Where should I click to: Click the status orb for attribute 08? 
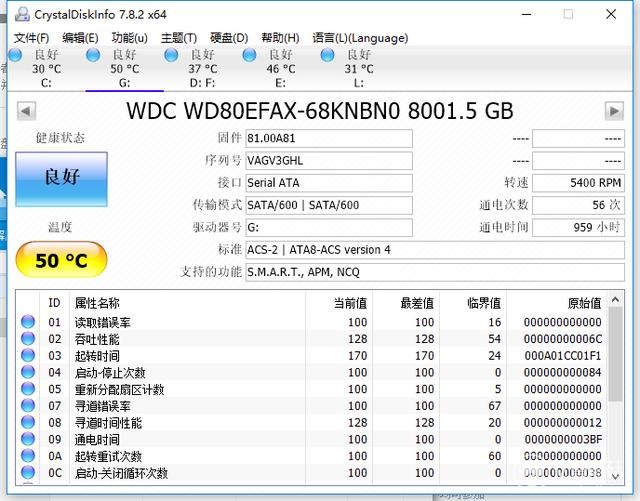28,422
